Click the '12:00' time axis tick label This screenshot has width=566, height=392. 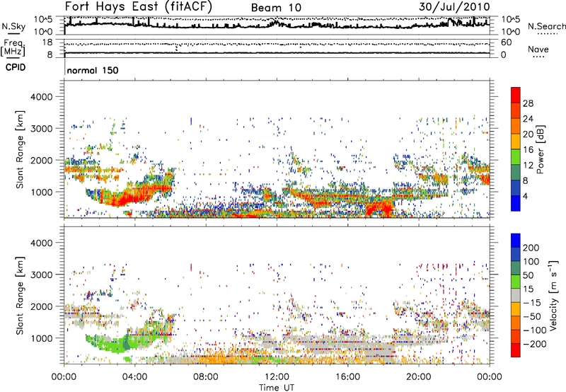277,377
